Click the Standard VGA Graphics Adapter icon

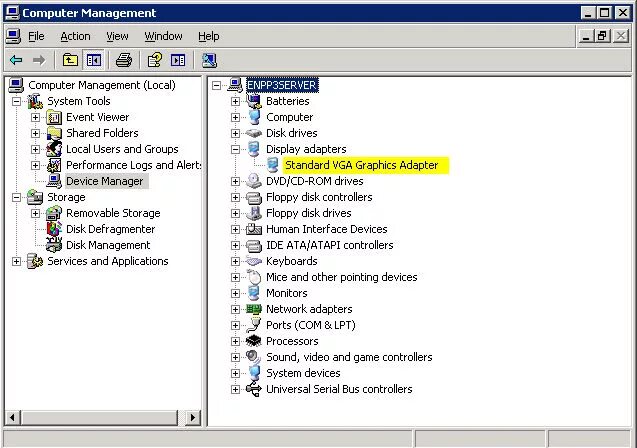pos(273,165)
